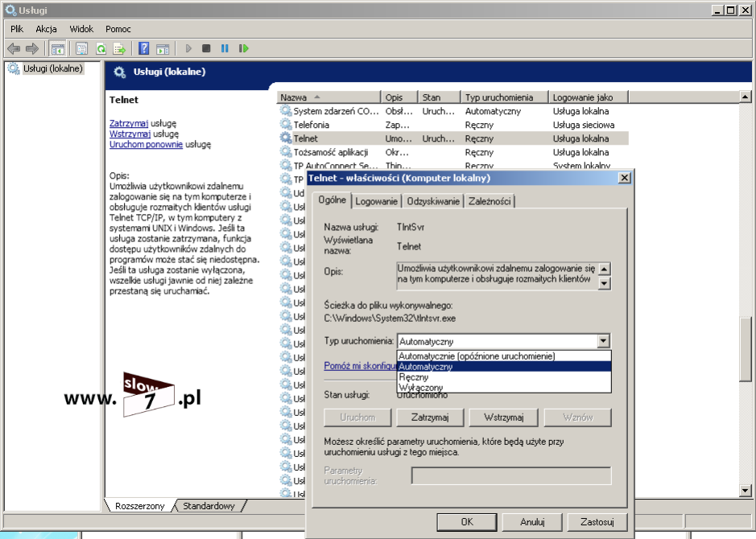Choose the highlighted Automatyczny option

coord(504,367)
